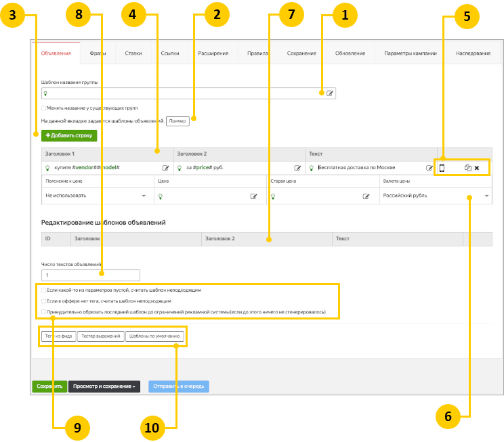Open editor for the Текст field
Image resolution: width=504 pixels, height=442 pixels.
pyautogui.click(x=429, y=168)
